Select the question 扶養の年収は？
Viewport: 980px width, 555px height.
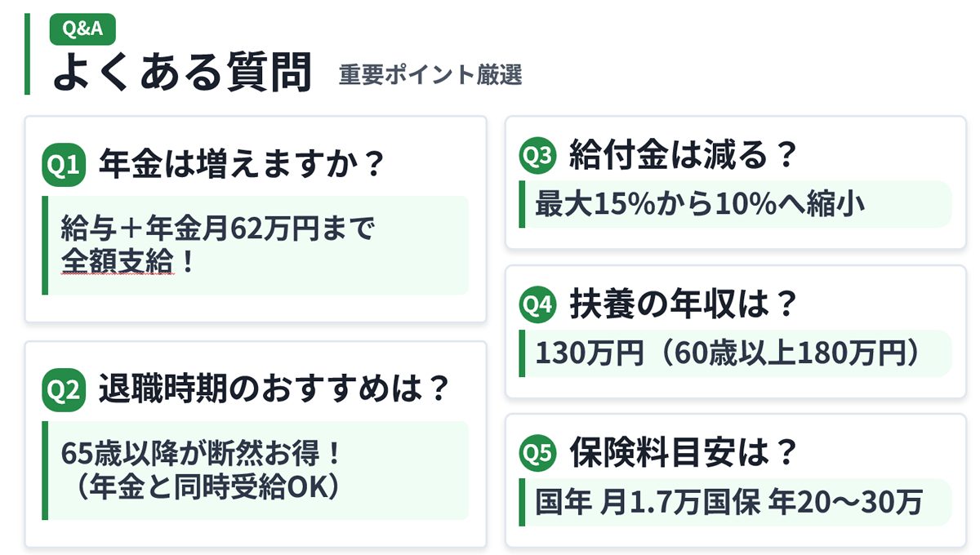tap(683, 304)
